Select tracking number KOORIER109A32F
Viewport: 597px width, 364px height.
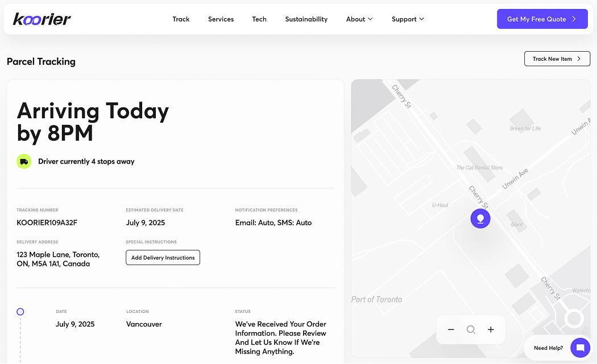[x=47, y=223]
